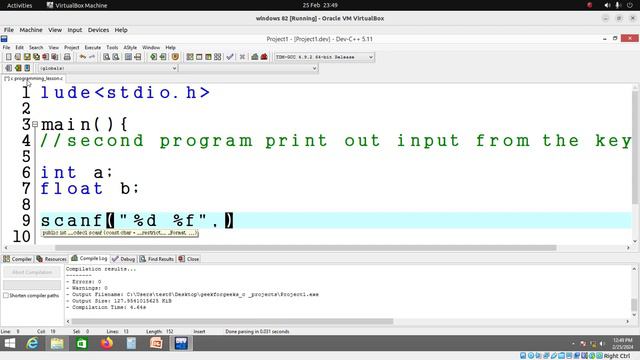Click the 'Done parsing' status bar text
This screenshot has height=360, width=640.
point(257,331)
